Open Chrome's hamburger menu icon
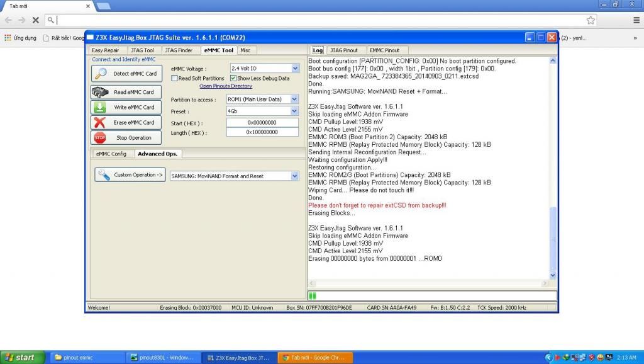Viewport: 644px width, 364px height. 636,20
